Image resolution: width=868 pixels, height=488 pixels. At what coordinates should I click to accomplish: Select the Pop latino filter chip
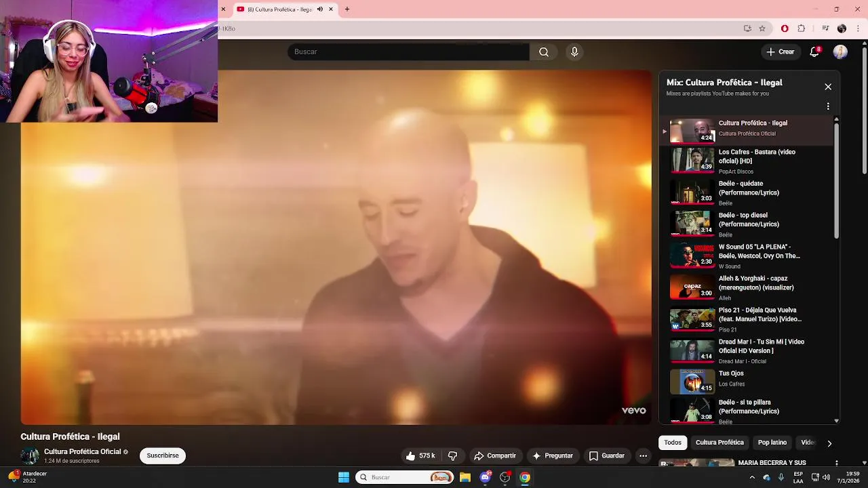[x=772, y=443]
